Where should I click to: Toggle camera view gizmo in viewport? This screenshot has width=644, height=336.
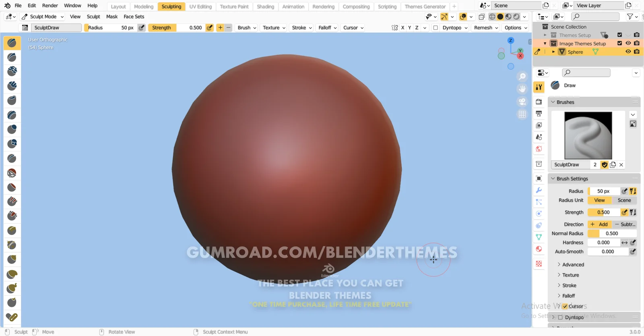click(522, 102)
